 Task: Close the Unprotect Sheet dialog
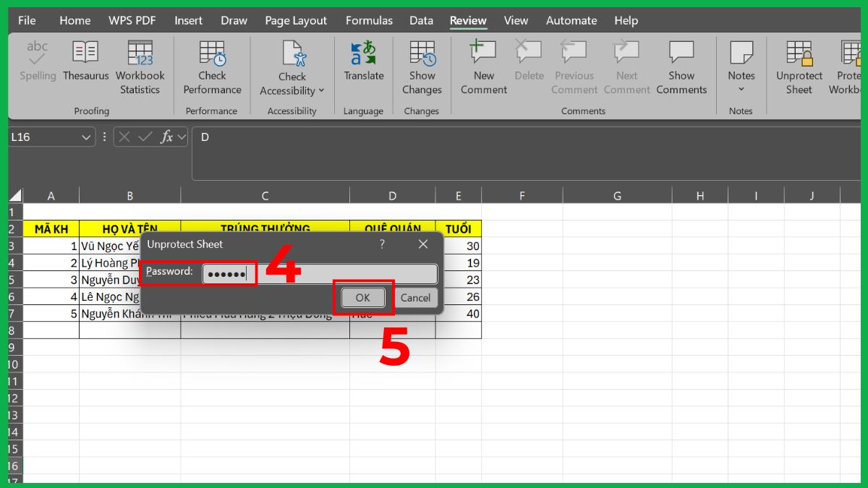tap(422, 244)
